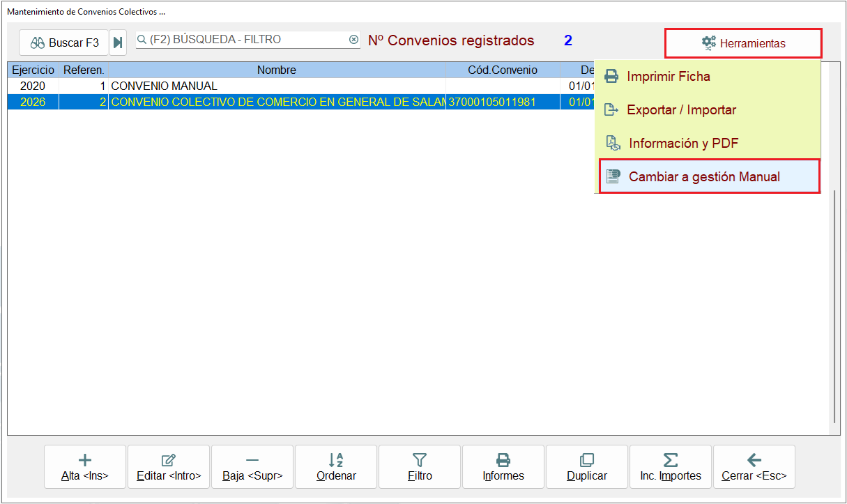
Task: Open the Herramientas tools menu
Action: point(743,43)
